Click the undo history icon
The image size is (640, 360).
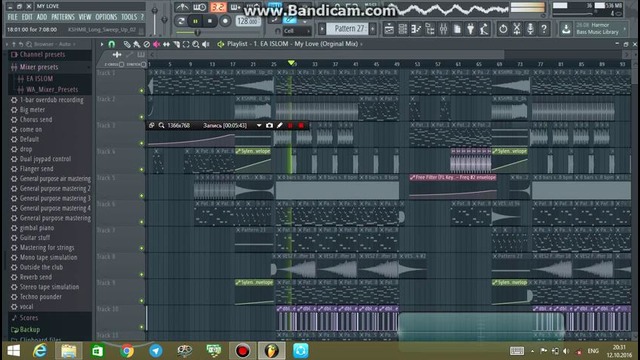(503, 29)
